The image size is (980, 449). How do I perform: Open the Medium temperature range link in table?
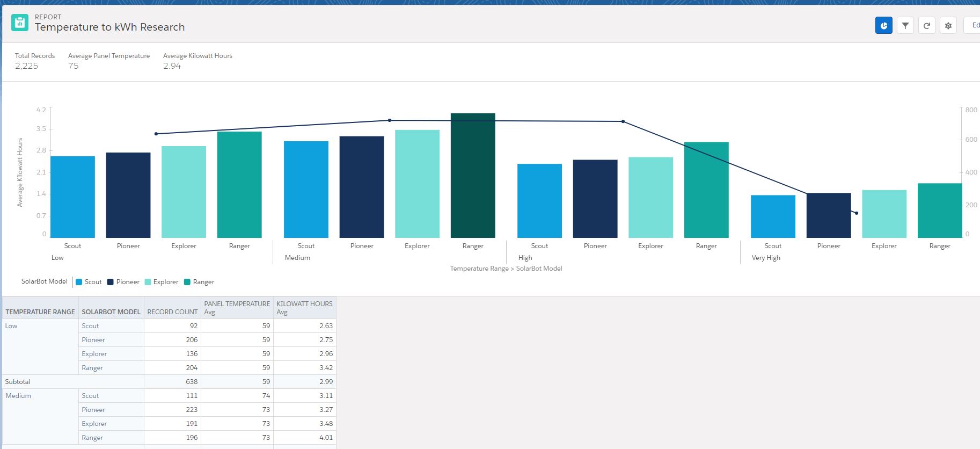pos(18,396)
